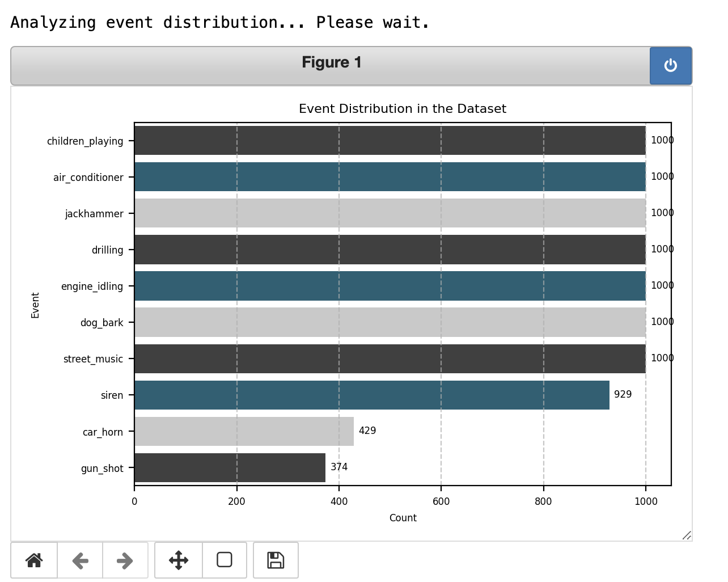Click the '600' x-axis tick label
The height and width of the screenshot is (582, 728).
[x=441, y=501]
